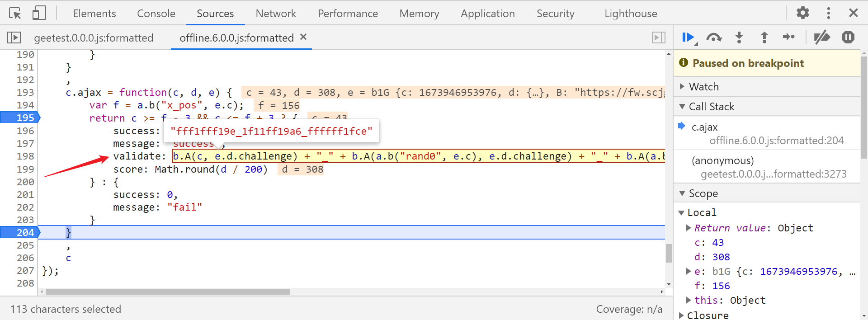Toggle the device toolbar
Viewport: 868px width, 320px height.
point(39,13)
